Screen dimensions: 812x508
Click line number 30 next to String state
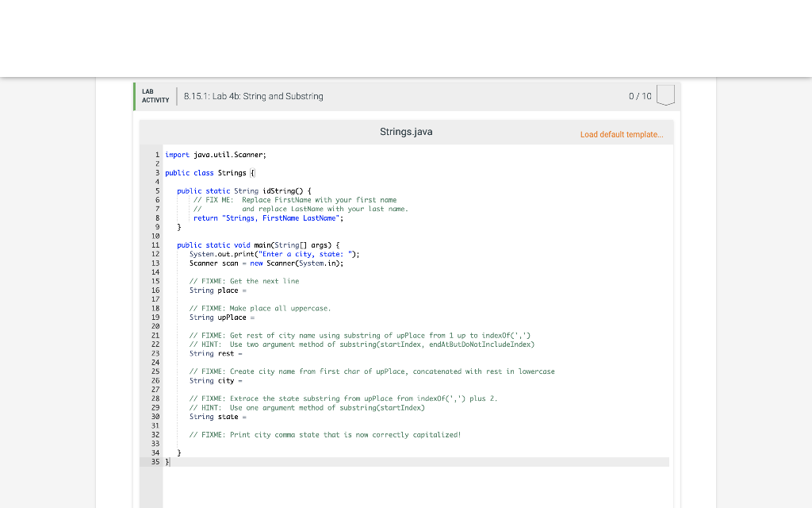click(155, 416)
